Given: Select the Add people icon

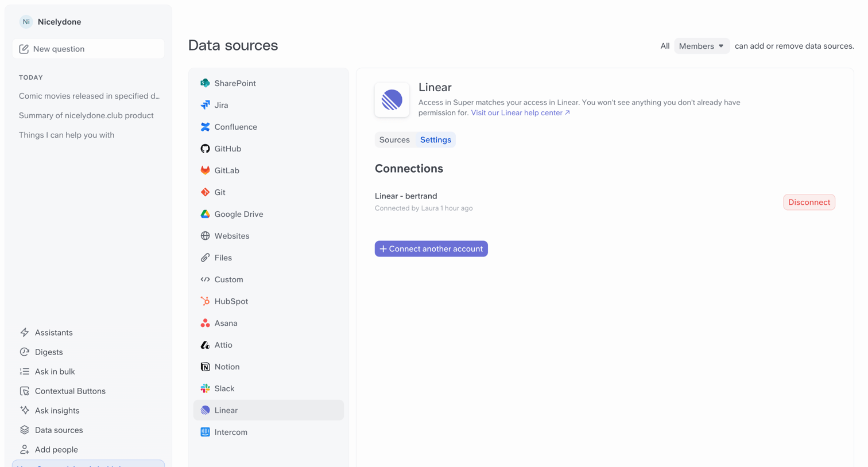Looking at the screenshot, I should point(25,450).
